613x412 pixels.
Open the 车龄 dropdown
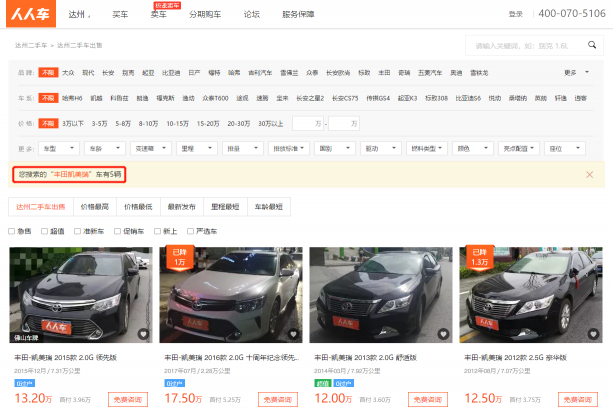click(x=105, y=149)
